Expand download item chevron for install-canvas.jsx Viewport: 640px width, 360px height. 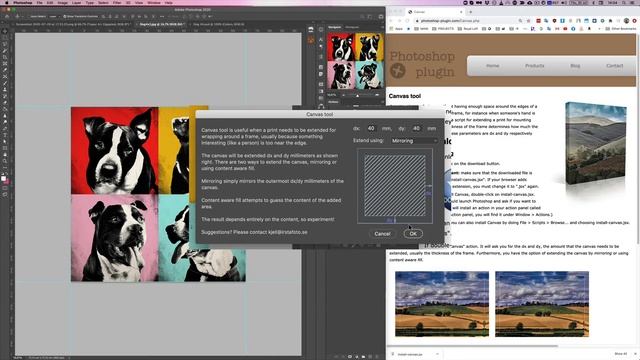pyautogui.click(x=437, y=354)
